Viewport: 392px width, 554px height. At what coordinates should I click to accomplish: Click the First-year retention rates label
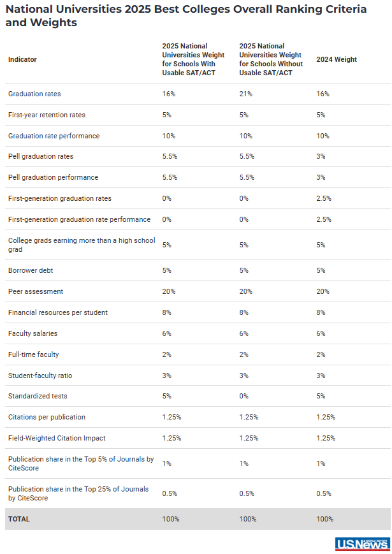(x=47, y=115)
